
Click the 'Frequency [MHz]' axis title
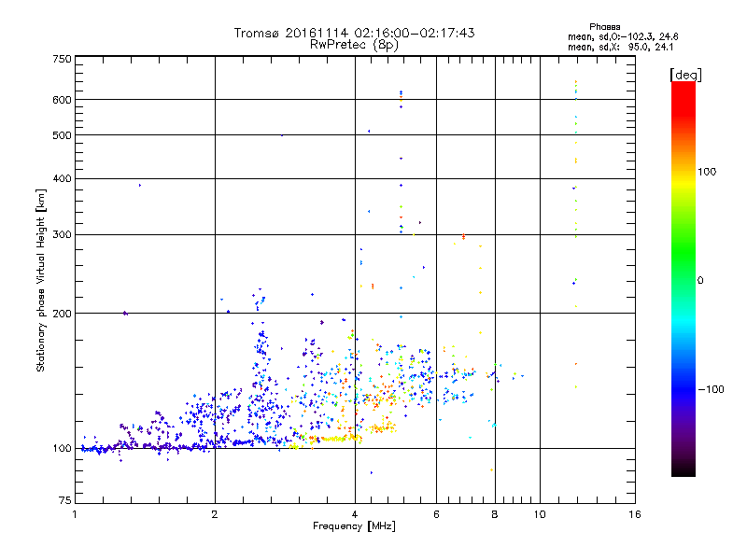pyautogui.click(x=354, y=525)
